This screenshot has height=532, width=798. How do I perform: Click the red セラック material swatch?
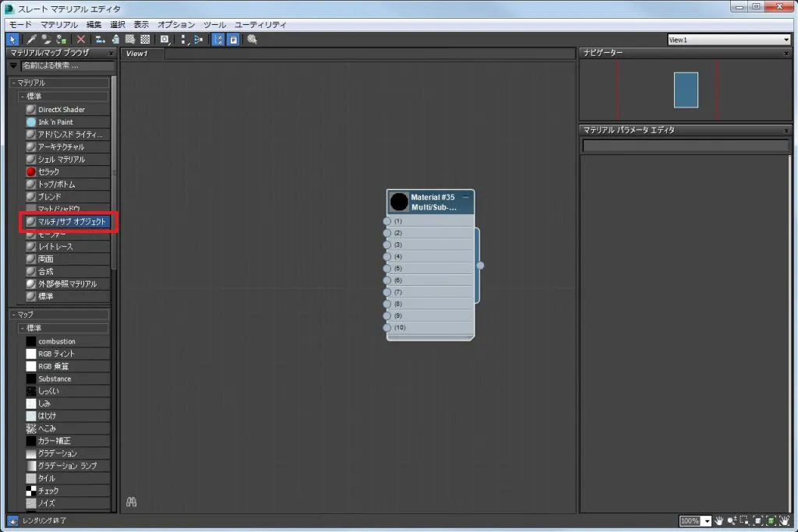(31, 172)
